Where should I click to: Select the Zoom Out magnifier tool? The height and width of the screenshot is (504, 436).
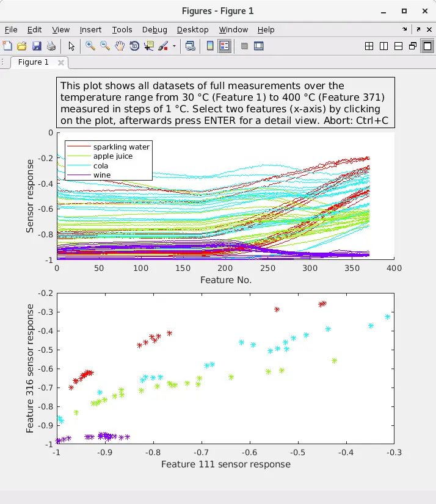[105, 46]
